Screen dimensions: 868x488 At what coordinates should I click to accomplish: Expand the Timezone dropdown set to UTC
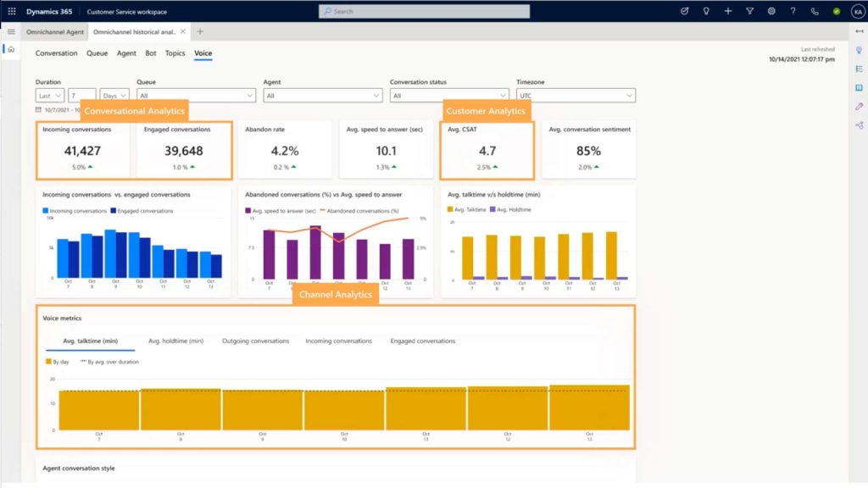pos(576,95)
